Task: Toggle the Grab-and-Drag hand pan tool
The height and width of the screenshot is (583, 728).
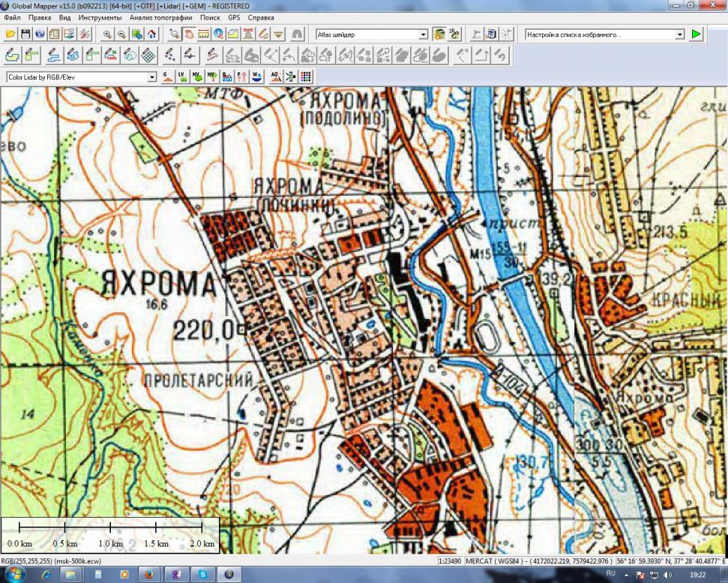Action: (189, 35)
